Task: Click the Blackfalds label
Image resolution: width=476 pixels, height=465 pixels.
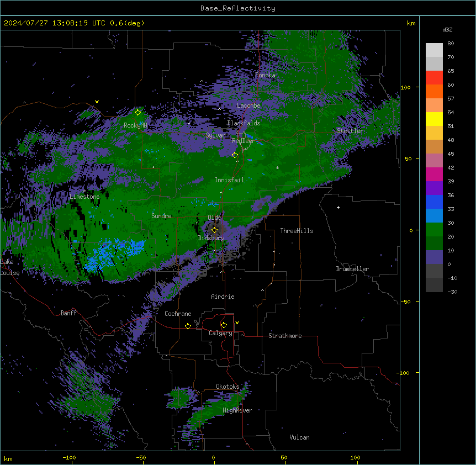Action: (x=244, y=123)
